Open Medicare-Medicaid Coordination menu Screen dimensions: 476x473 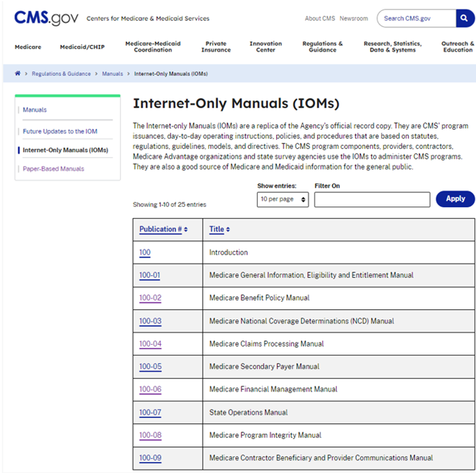pyautogui.click(x=153, y=47)
